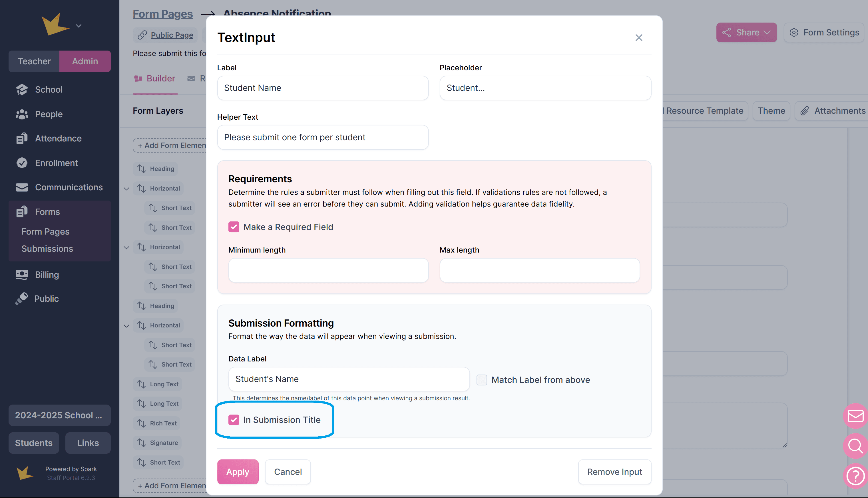
Task: Switch to the Builder tab
Action: point(155,79)
